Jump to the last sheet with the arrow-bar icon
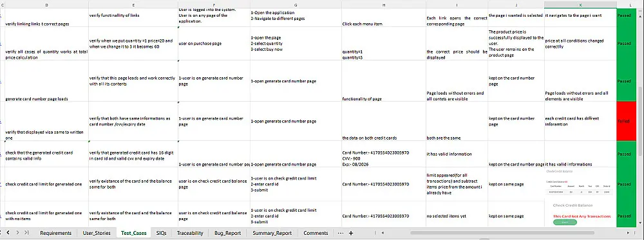The image size is (644, 240). [26, 233]
